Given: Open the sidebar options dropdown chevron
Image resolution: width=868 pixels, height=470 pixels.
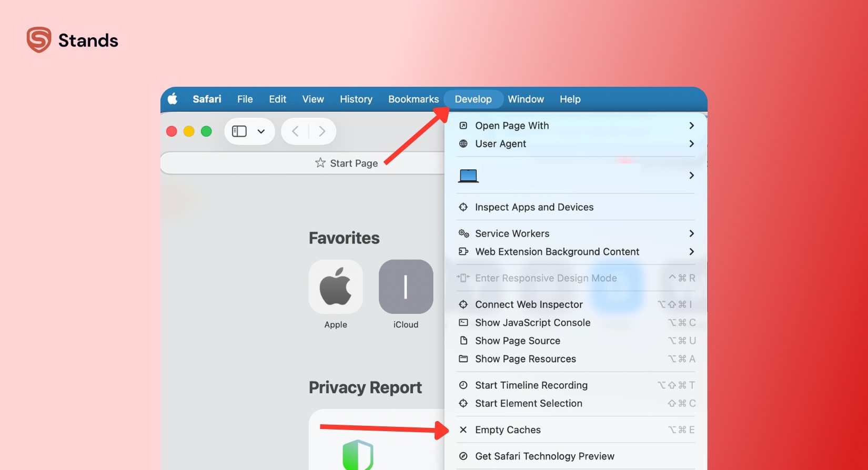Looking at the screenshot, I should coord(261,131).
